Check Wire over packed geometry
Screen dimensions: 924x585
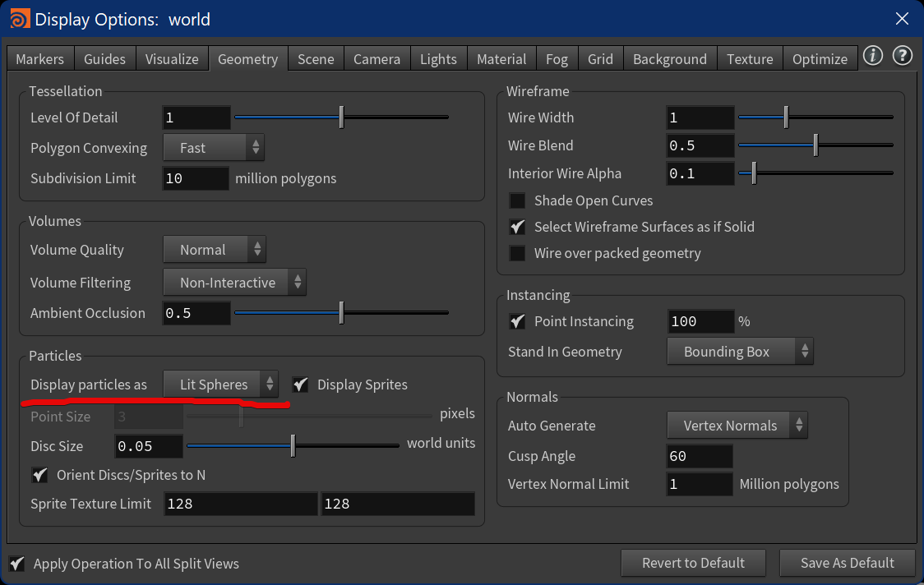tap(517, 253)
